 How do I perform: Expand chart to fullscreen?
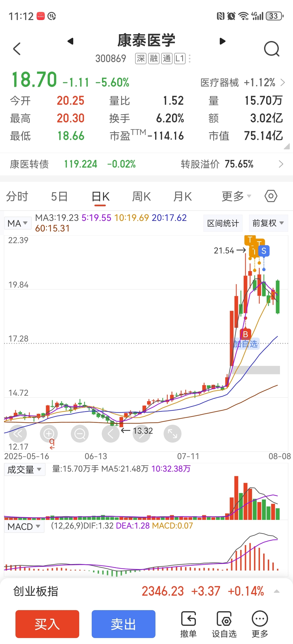pyautogui.click(x=173, y=434)
